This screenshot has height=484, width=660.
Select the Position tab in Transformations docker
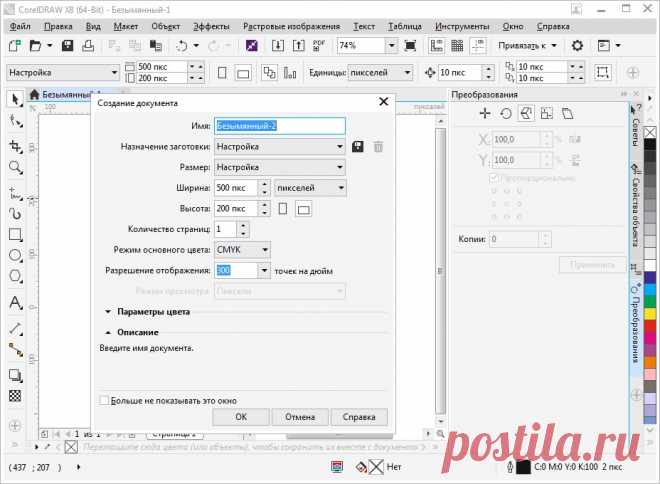485,113
